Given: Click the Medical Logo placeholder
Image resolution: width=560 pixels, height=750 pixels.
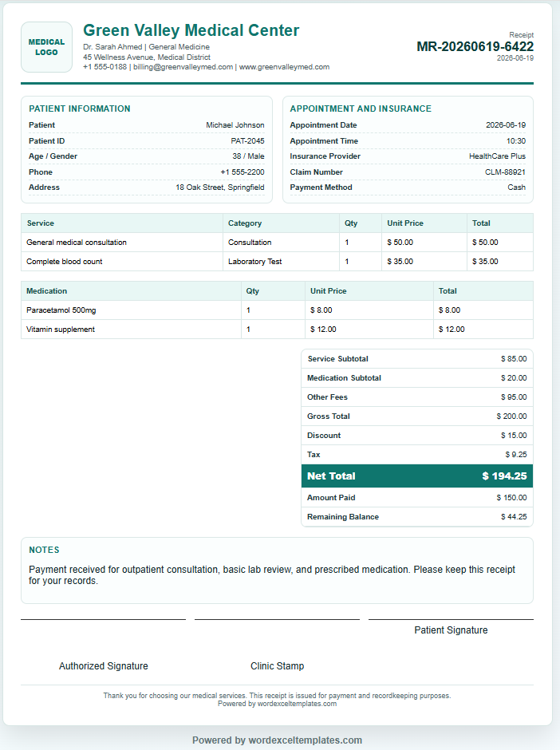Looking at the screenshot, I should coord(46,47).
